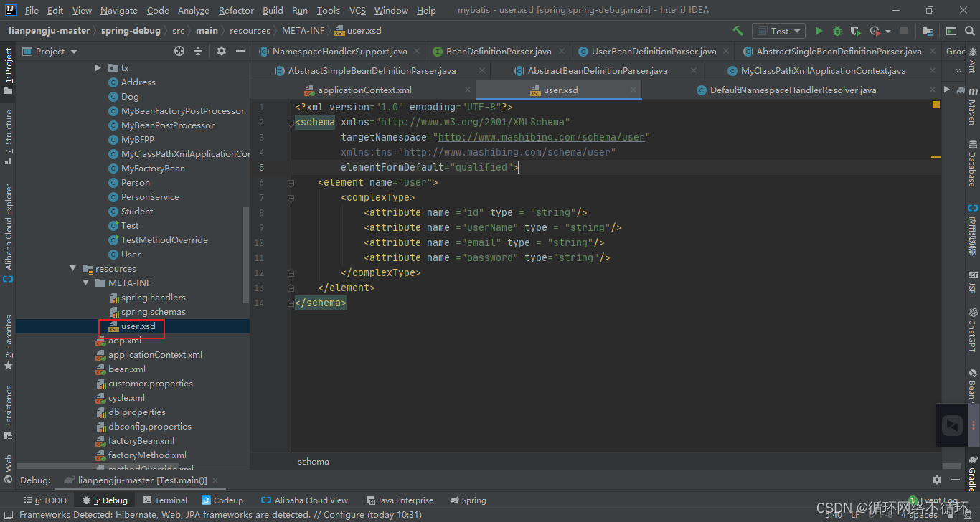Click the profiler run icon in the toolbar
Image resolution: width=980 pixels, height=522 pixels.
click(x=875, y=31)
